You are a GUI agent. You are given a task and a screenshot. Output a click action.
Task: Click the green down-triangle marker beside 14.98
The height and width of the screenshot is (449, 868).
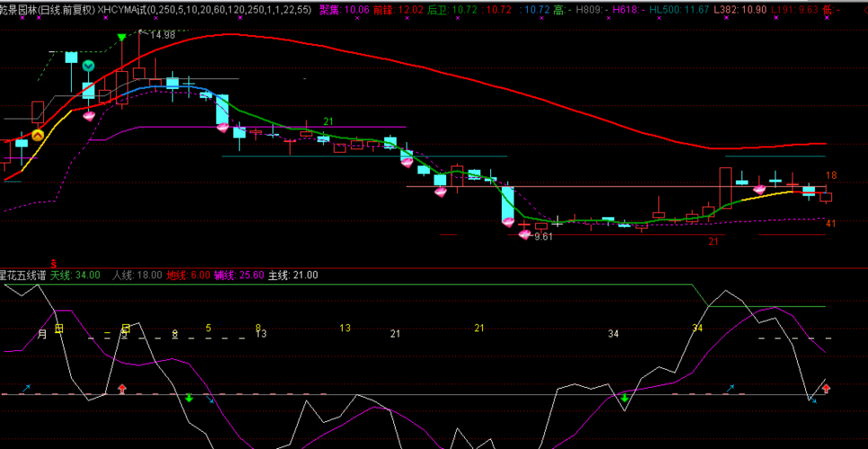click(x=121, y=37)
